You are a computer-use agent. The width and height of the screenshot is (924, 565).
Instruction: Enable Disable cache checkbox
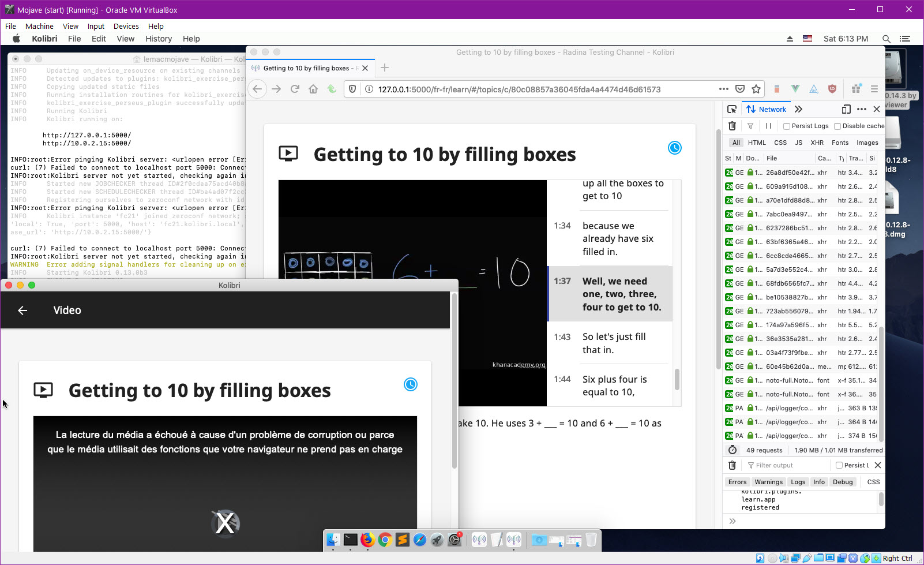[837, 126]
